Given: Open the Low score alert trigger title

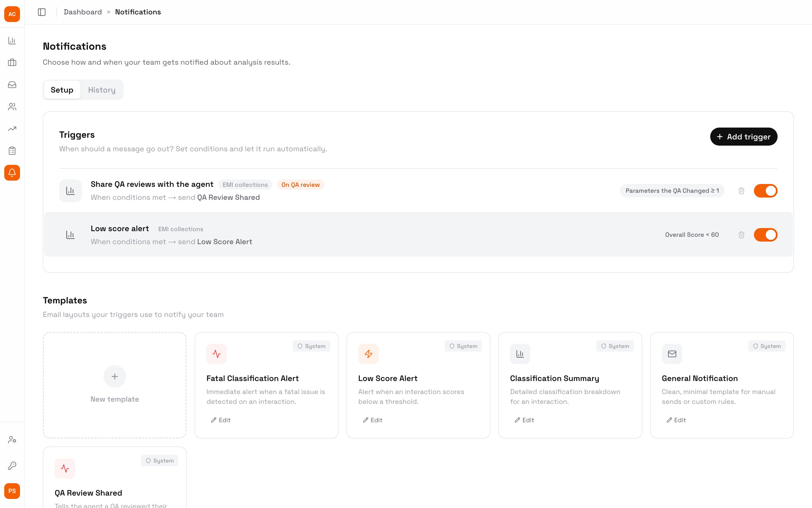Looking at the screenshot, I should [x=120, y=229].
